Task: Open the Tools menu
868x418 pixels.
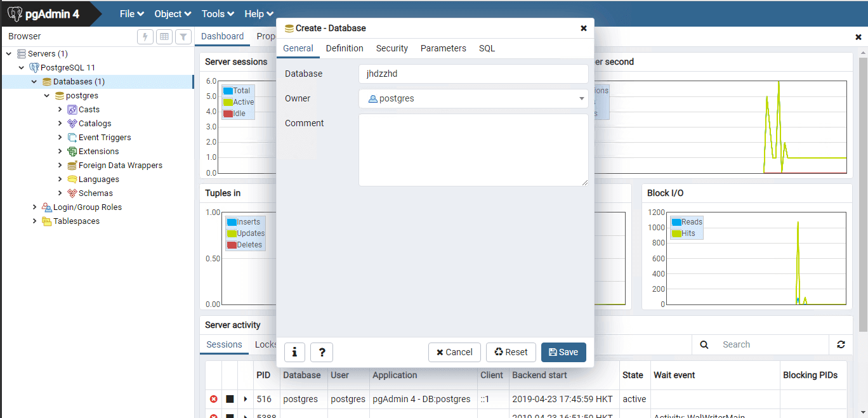Action: pos(218,14)
